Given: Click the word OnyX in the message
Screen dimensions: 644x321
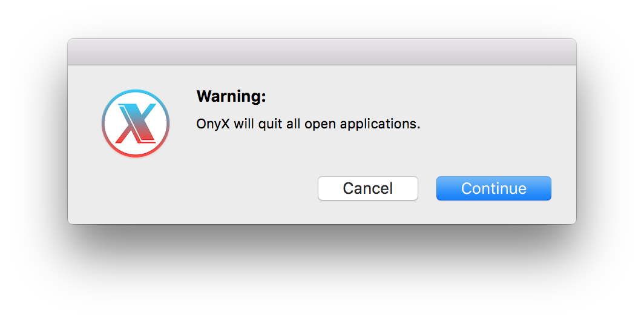Looking at the screenshot, I should [x=213, y=124].
